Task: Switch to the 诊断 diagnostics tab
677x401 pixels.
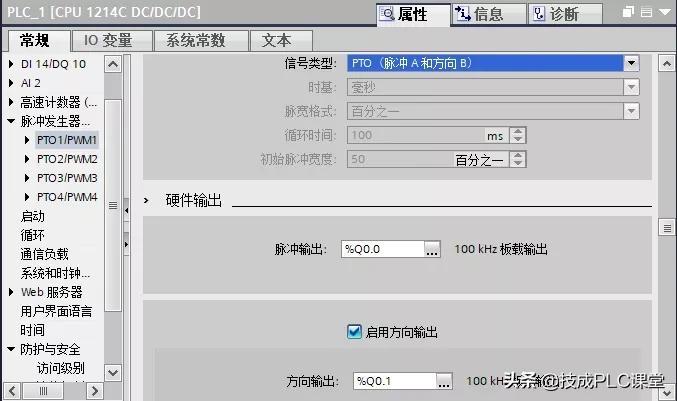Action: (x=564, y=14)
